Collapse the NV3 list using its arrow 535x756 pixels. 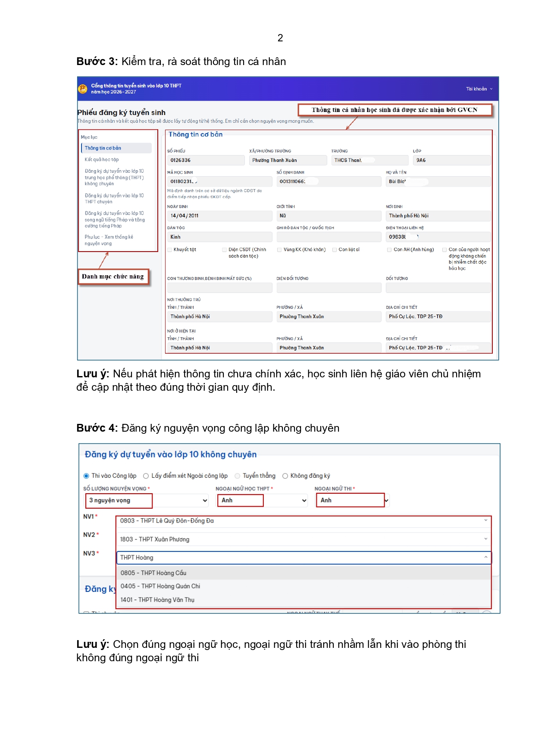(x=485, y=557)
